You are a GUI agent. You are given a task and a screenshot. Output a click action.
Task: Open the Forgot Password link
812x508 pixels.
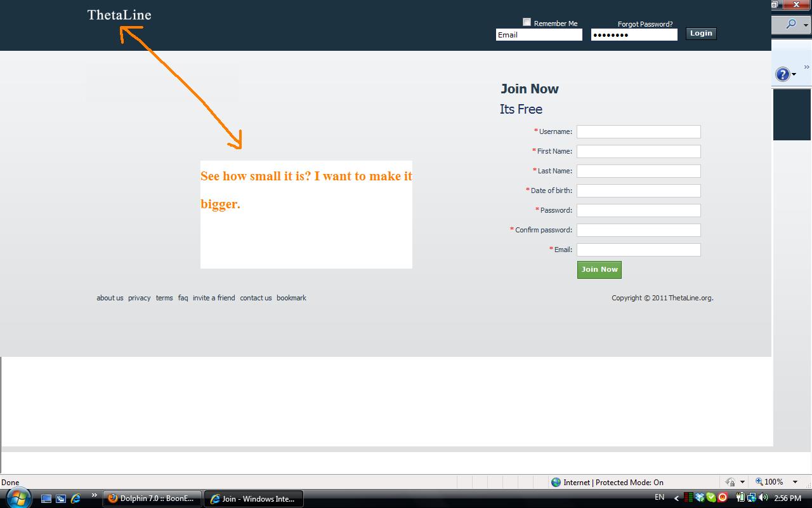[645, 24]
